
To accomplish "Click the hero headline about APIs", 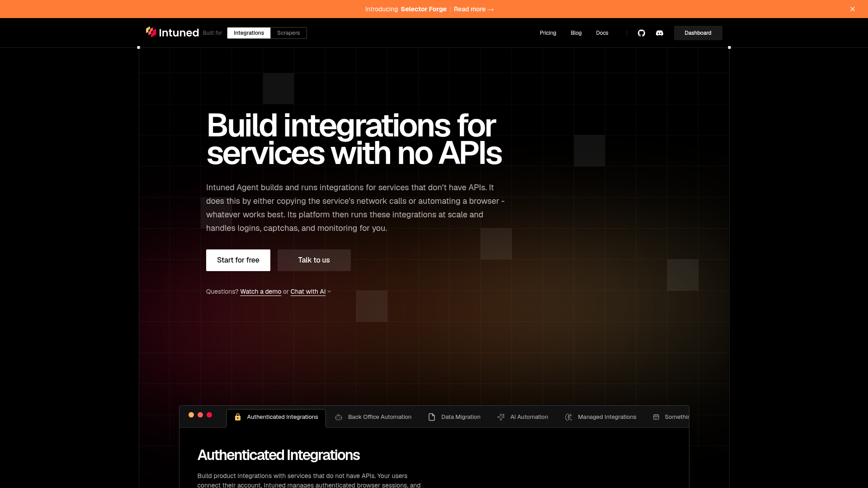I will (x=354, y=139).
